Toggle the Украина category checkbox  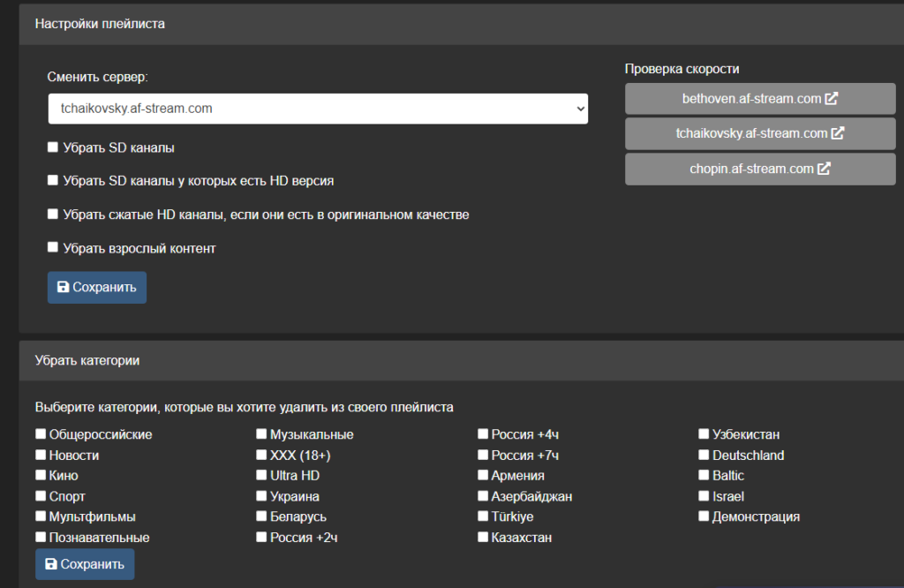pos(262,496)
